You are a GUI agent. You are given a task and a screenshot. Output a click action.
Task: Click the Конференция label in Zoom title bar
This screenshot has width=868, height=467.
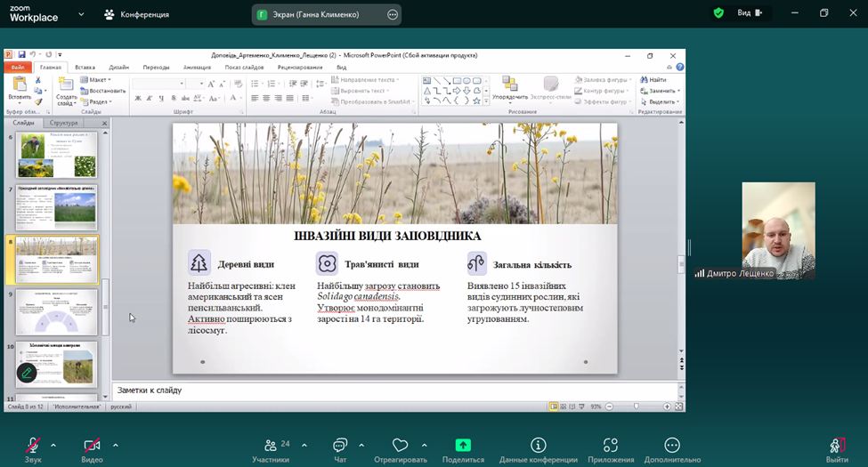coord(144,15)
